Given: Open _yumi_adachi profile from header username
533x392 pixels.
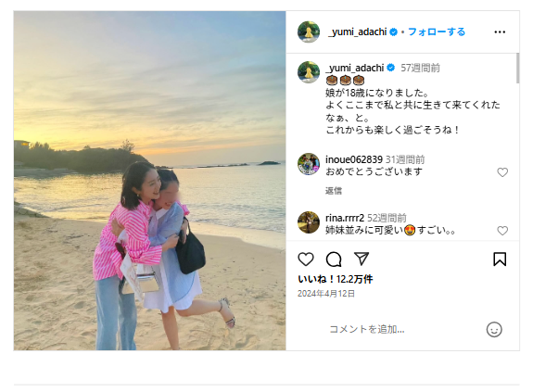Looking at the screenshot, I should [357, 32].
